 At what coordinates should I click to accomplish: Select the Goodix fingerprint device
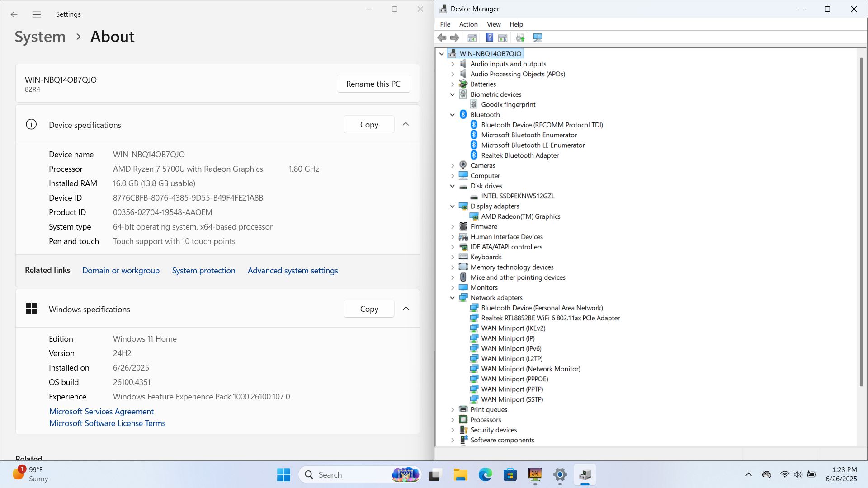[x=508, y=104]
